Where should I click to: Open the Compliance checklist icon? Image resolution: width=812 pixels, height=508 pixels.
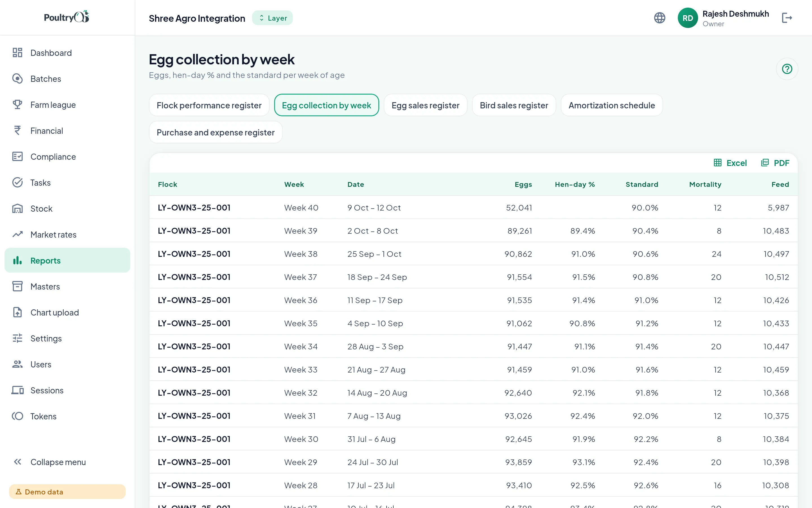click(x=17, y=157)
